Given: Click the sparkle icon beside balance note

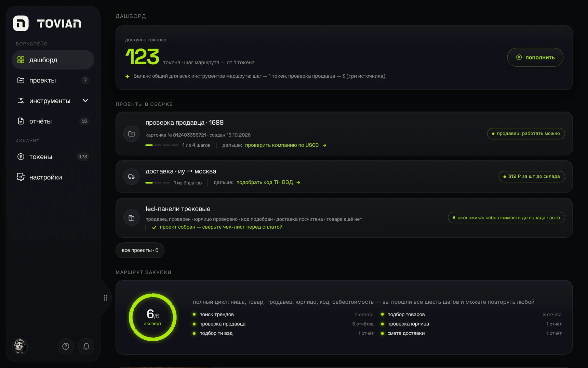Looking at the screenshot, I should pyautogui.click(x=127, y=76).
